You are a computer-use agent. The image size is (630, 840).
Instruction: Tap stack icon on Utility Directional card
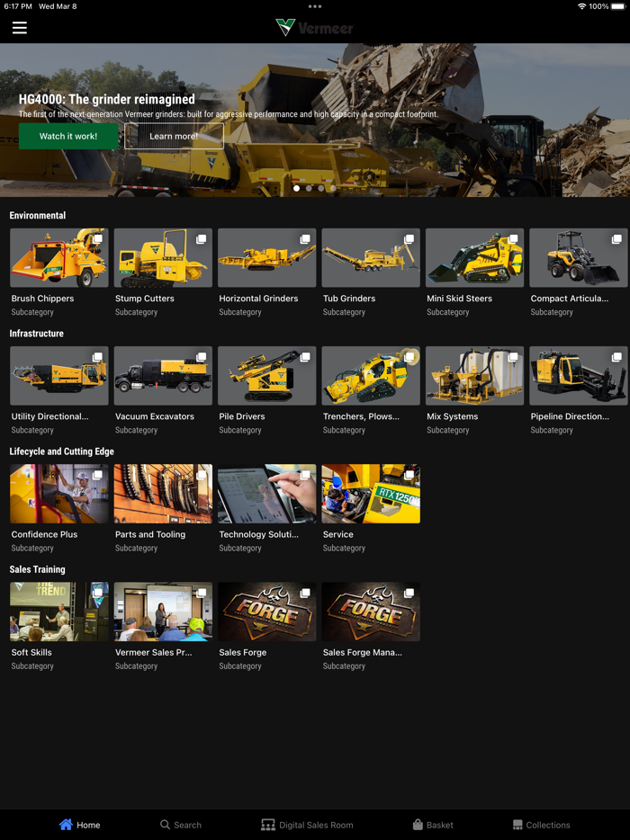[97, 357]
